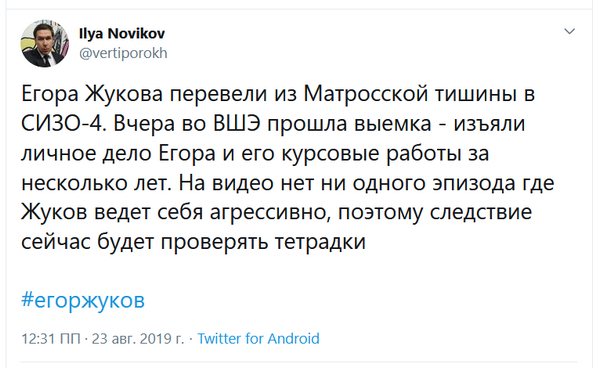Open the @vertiporokh handle link
Image resolution: width=600 pixels, height=368 pixels.
point(123,53)
